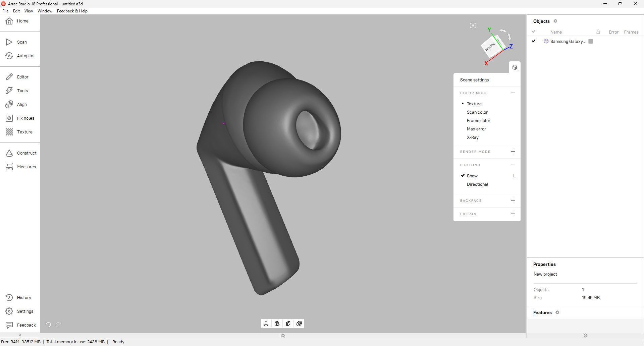
Task: Select the Samsung Galaxy object row
Action: tap(585, 41)
